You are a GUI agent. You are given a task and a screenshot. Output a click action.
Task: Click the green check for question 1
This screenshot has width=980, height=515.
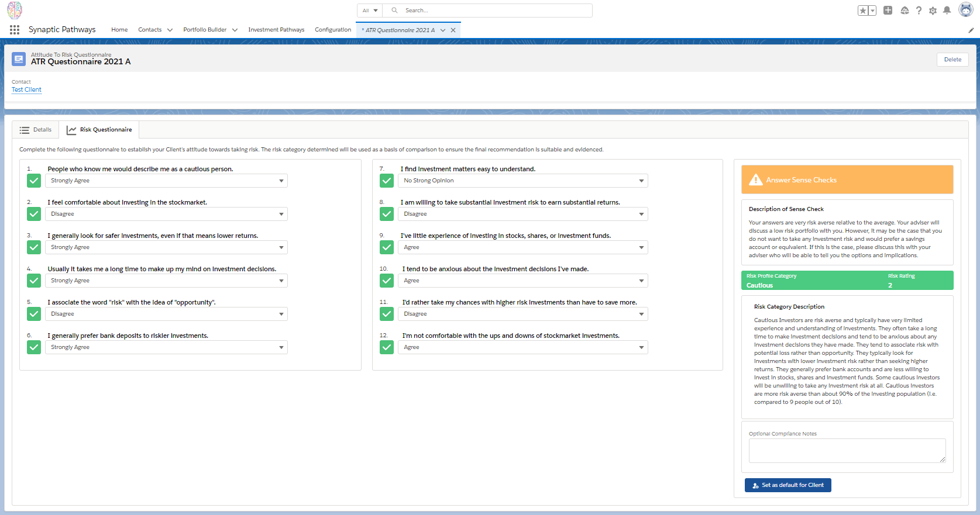34,181
